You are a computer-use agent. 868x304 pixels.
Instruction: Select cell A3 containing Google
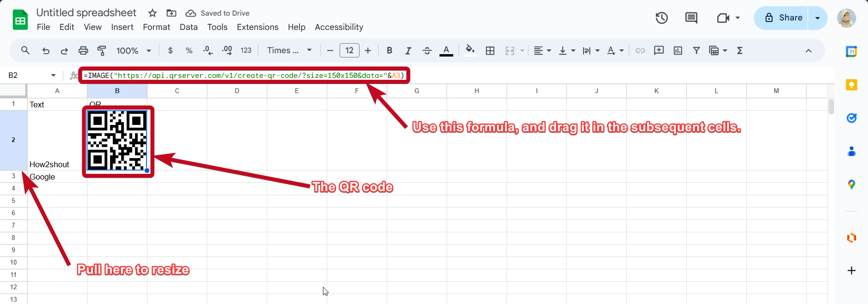click(x=57, y=177)
